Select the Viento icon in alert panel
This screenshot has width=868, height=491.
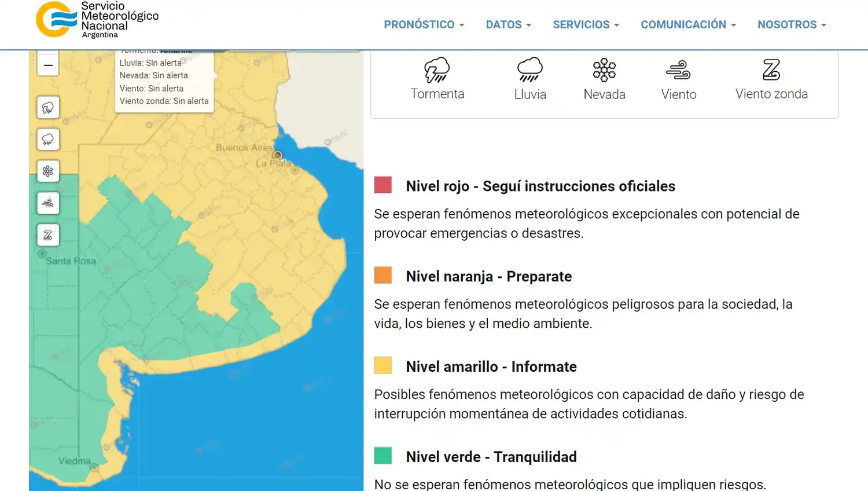(678, 70)
